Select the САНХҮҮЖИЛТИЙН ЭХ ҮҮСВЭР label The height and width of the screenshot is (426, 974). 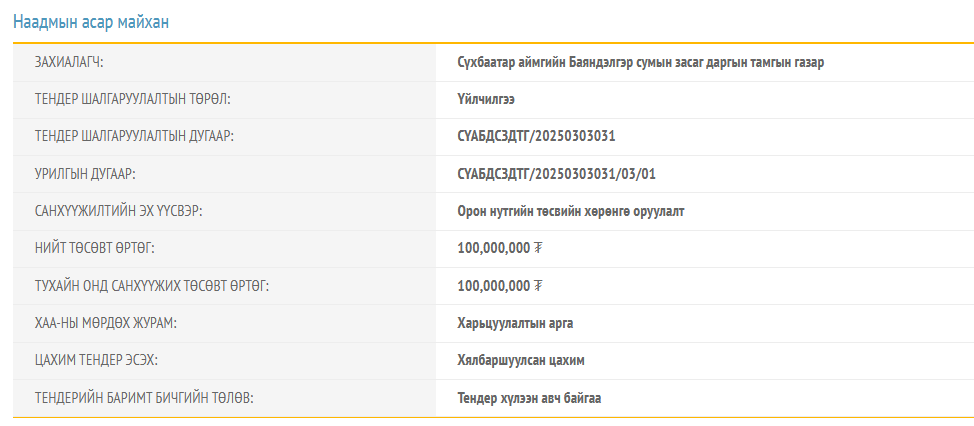pos(119,212)
